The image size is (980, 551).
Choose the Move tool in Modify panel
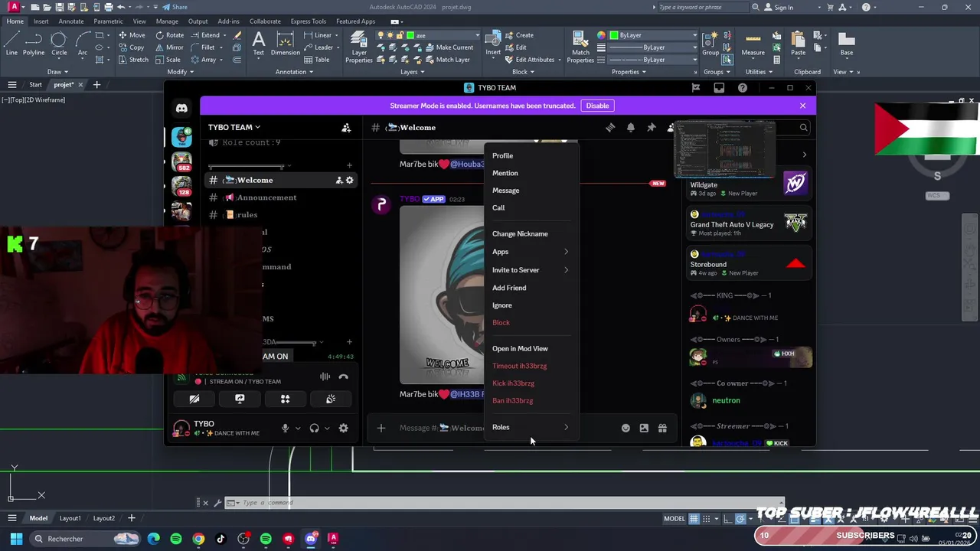click(131, 35)
